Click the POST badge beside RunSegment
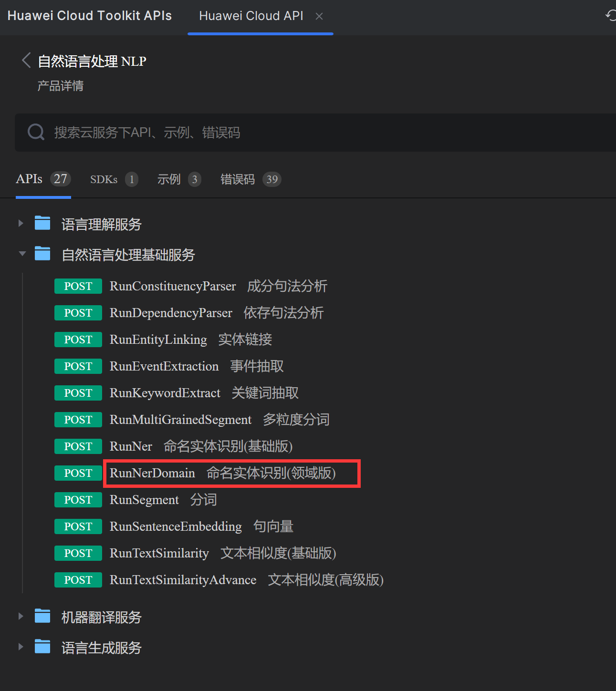 coord(78,500)
